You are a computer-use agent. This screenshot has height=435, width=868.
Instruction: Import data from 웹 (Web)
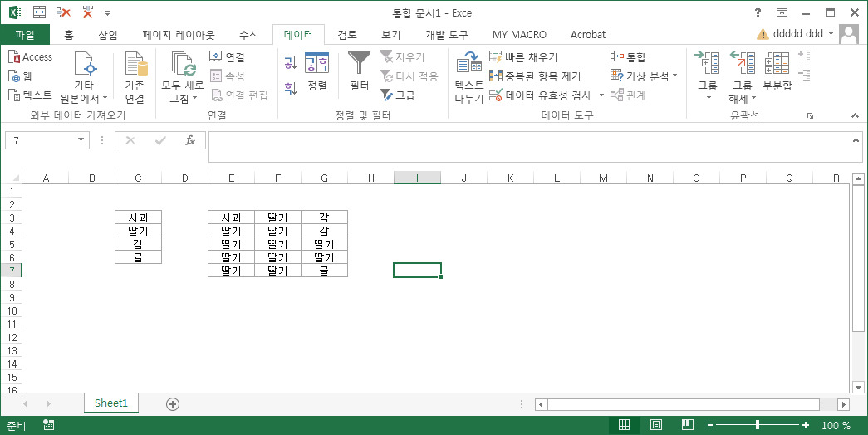[x=21, y=76]
